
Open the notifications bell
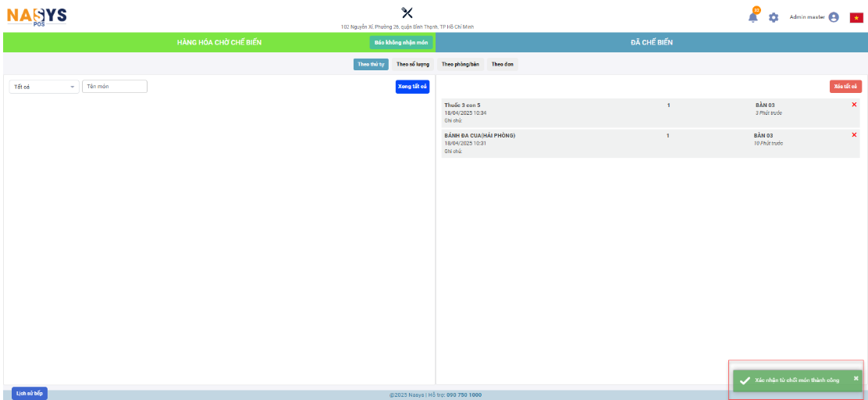tap(752, 18)
